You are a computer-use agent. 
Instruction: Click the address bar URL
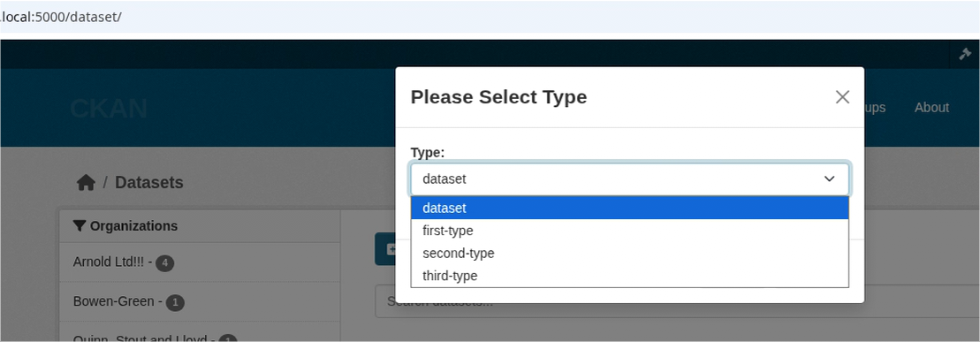[61, 17]
